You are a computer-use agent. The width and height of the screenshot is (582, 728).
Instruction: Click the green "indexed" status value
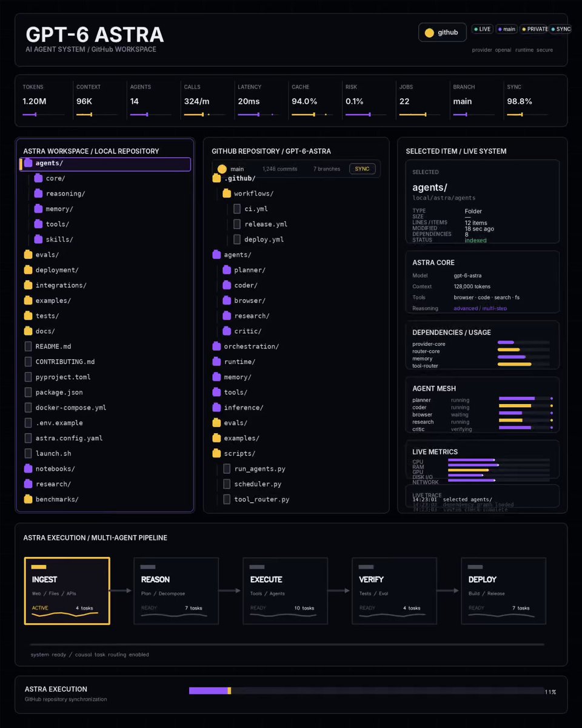click(475, 240)
